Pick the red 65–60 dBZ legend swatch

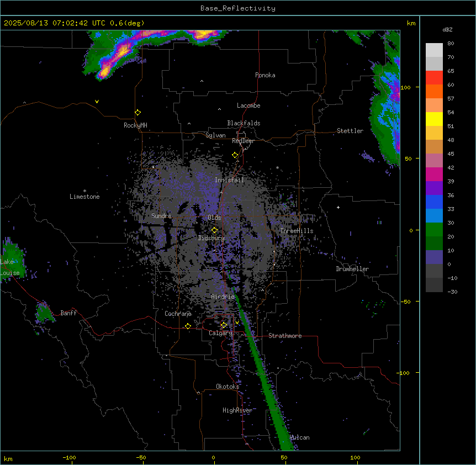[x=434, y=77]
